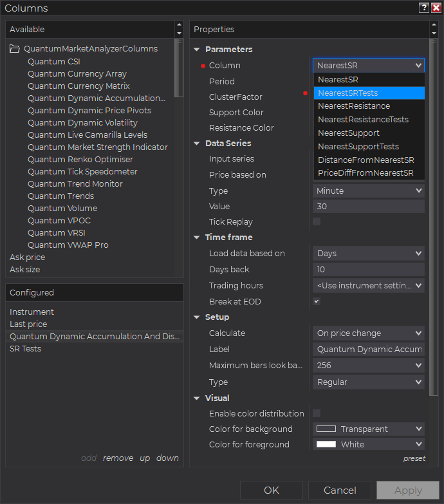Click the Apply button

click(x=408, y=490)
